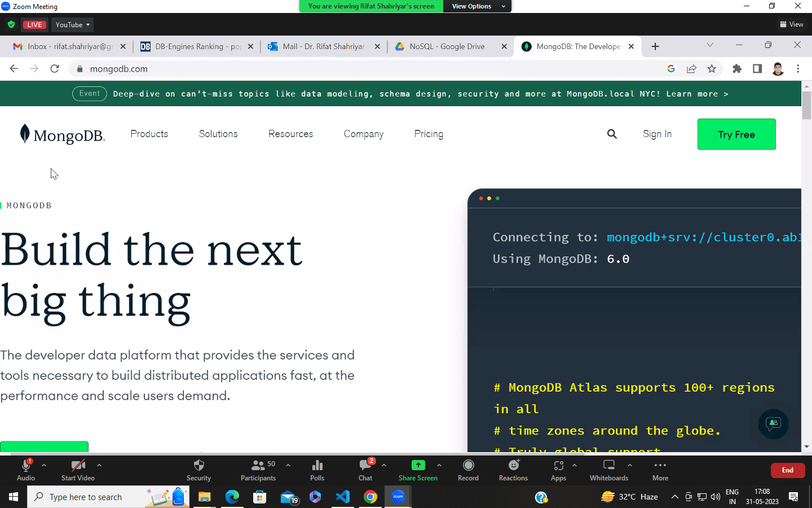Share this page icon
This screenshot has width=812, height=508.
point(691,68)
